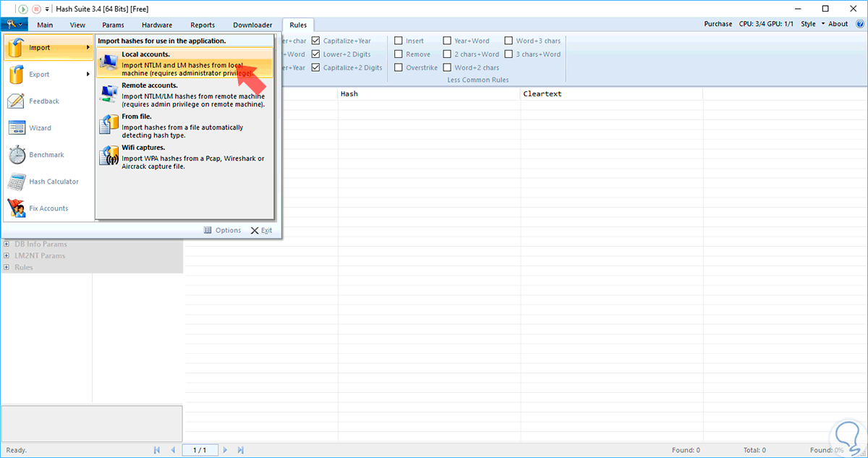Viewport: 868px width, 458px height.
Task: Go to next page navigation arrow
Action: (x=226, y=450)
